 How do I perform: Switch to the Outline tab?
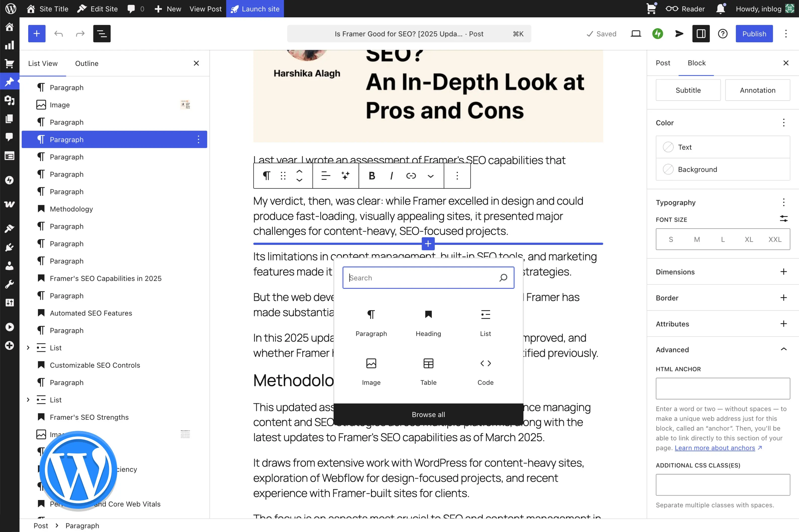click(87, 63)
